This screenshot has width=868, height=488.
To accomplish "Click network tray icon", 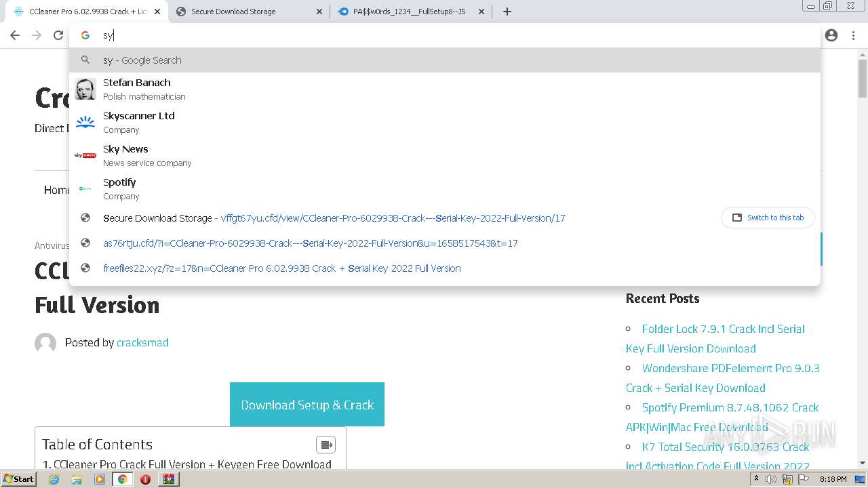I will point(787,479).
